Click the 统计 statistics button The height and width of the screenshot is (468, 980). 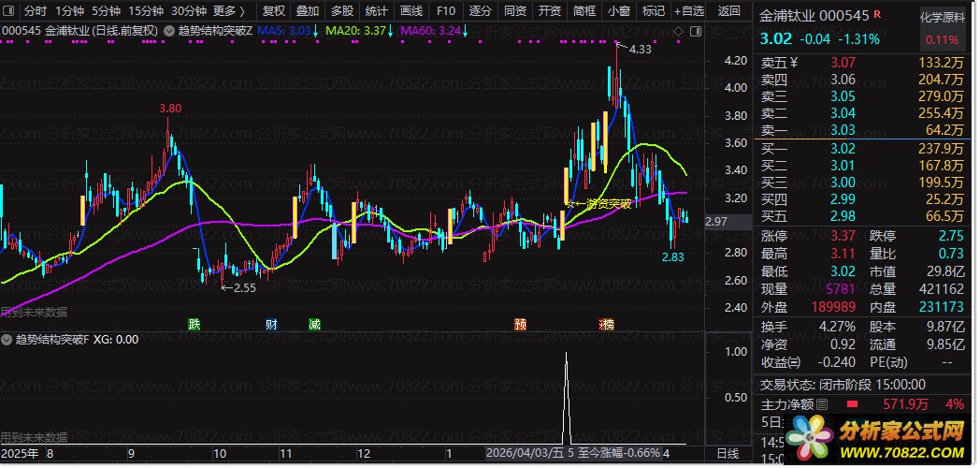pyautogui.click(x=376, y=10)
